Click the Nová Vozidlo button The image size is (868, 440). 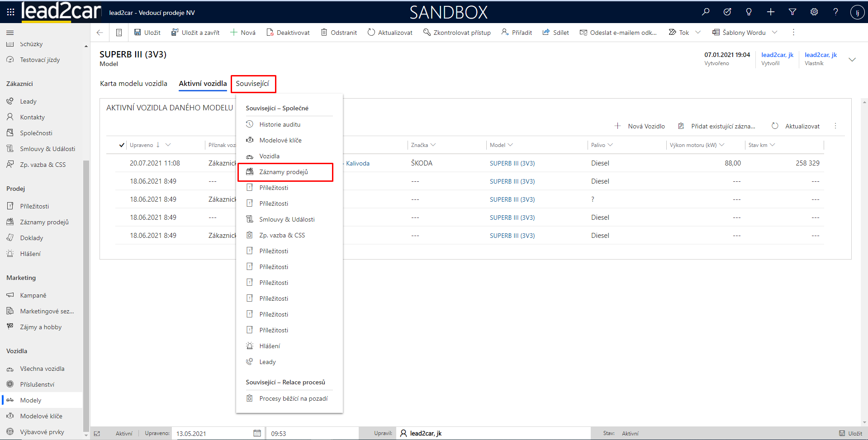[640, 126]
